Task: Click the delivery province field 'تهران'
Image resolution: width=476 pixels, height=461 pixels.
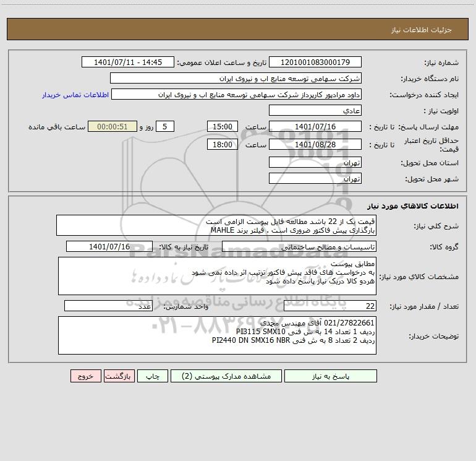Action: click(x=315, y=162)
